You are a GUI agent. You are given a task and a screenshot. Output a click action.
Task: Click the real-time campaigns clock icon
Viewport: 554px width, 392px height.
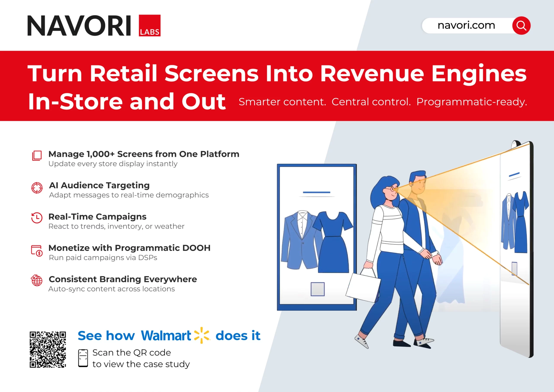(37, 218)
